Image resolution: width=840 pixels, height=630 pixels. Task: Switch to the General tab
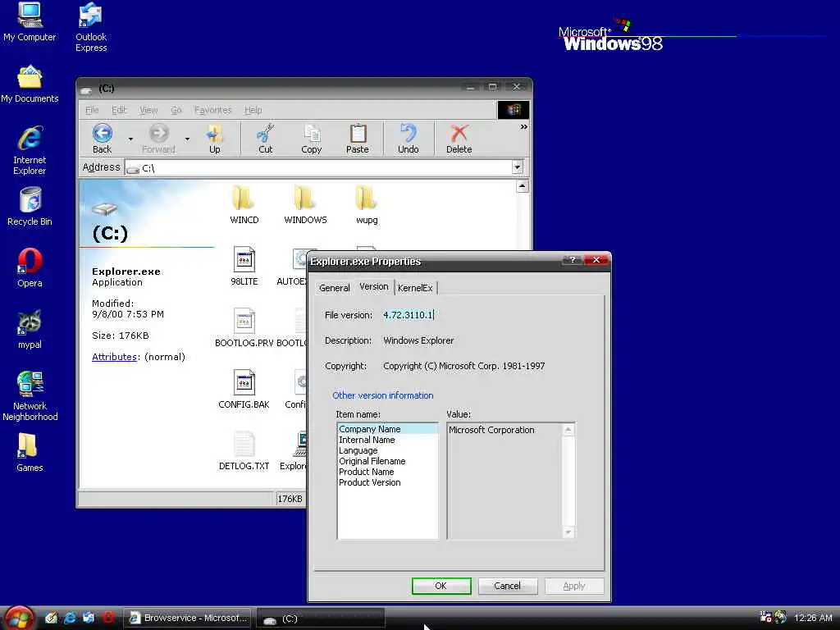point(335,288)
